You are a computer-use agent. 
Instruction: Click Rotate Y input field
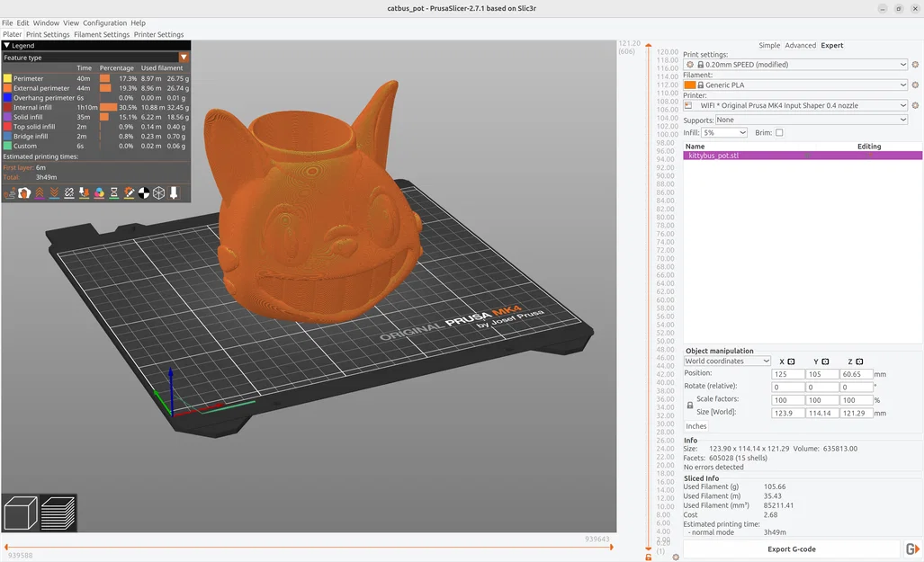[822, 387]
